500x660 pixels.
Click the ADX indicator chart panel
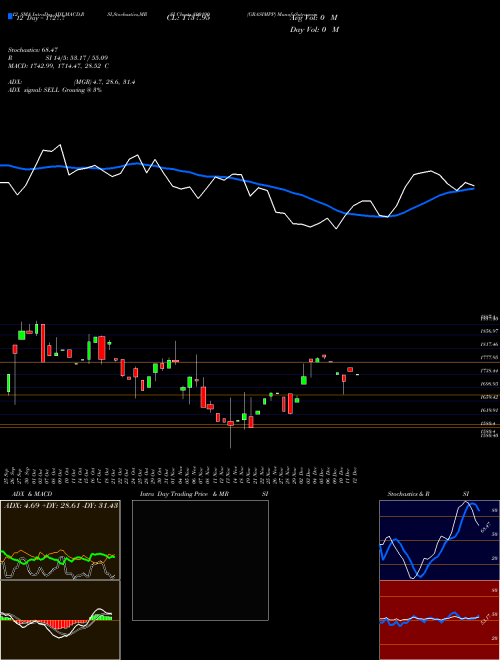[60, 540]
